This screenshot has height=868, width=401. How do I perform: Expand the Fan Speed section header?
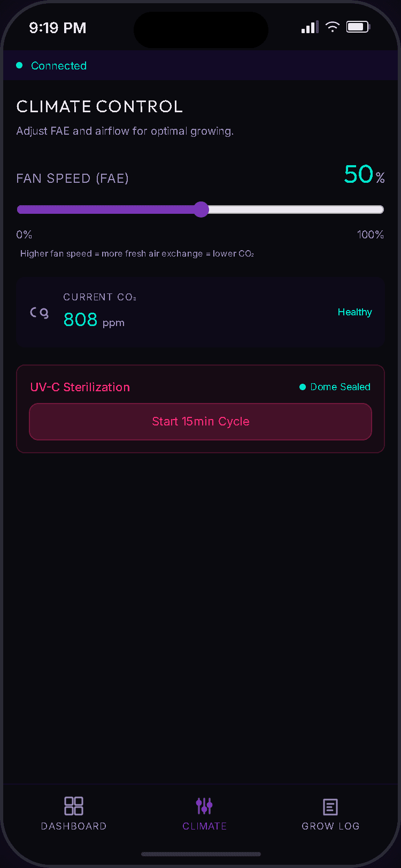[x=72, y=178]
